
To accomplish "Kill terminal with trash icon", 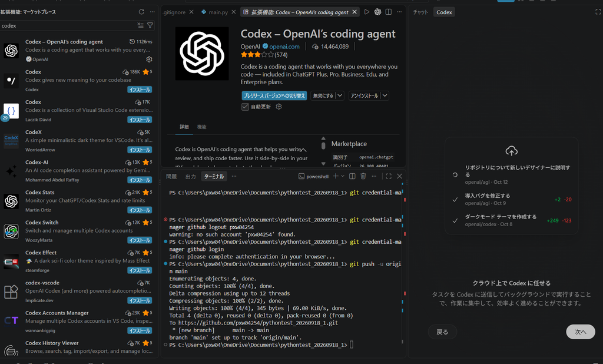I will pos(363,176).
